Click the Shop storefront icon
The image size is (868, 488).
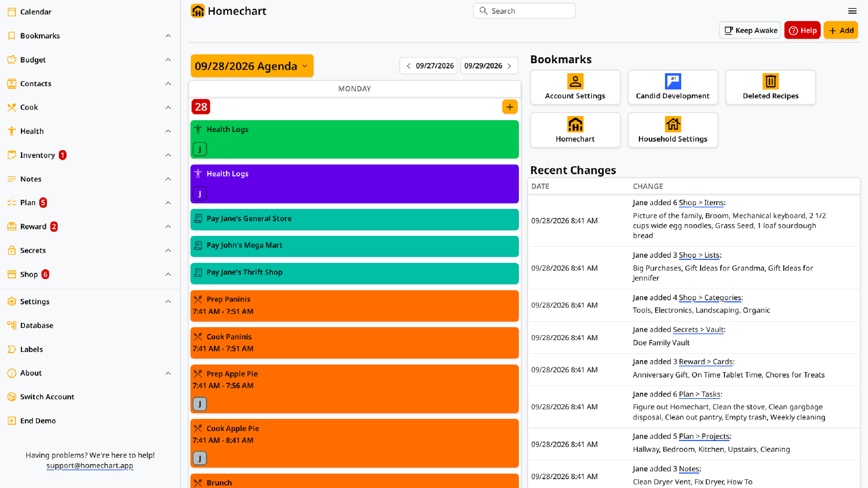(12, 274)
